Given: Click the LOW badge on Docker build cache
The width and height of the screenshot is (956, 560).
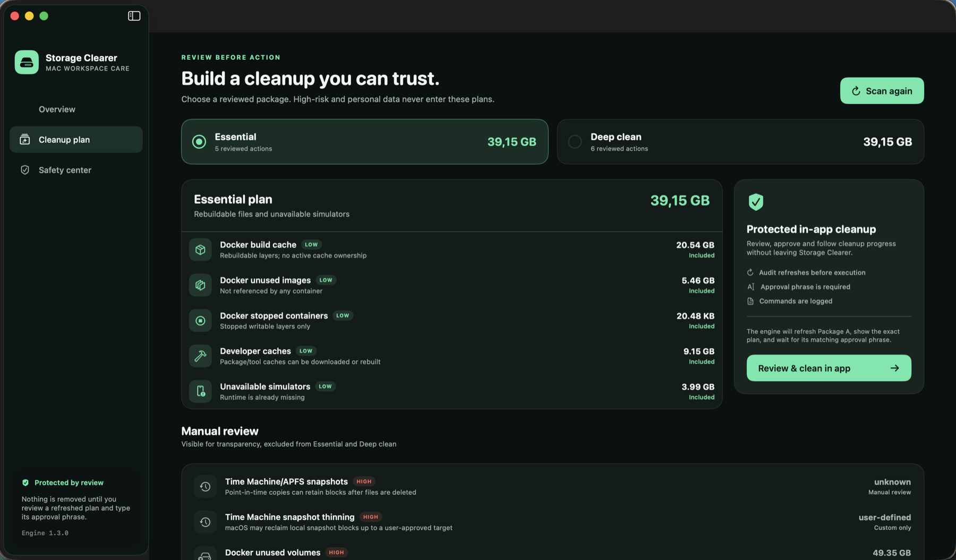Looking at the screenshot, I should click(311, 245).
